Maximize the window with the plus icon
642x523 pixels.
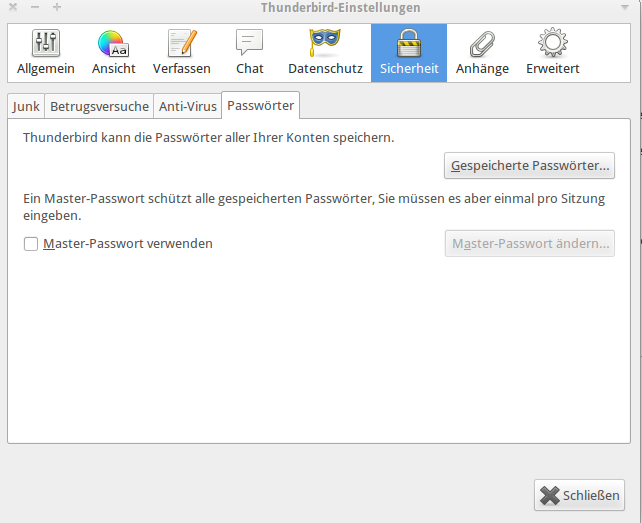pyautogui.click(x=57, y=7)
